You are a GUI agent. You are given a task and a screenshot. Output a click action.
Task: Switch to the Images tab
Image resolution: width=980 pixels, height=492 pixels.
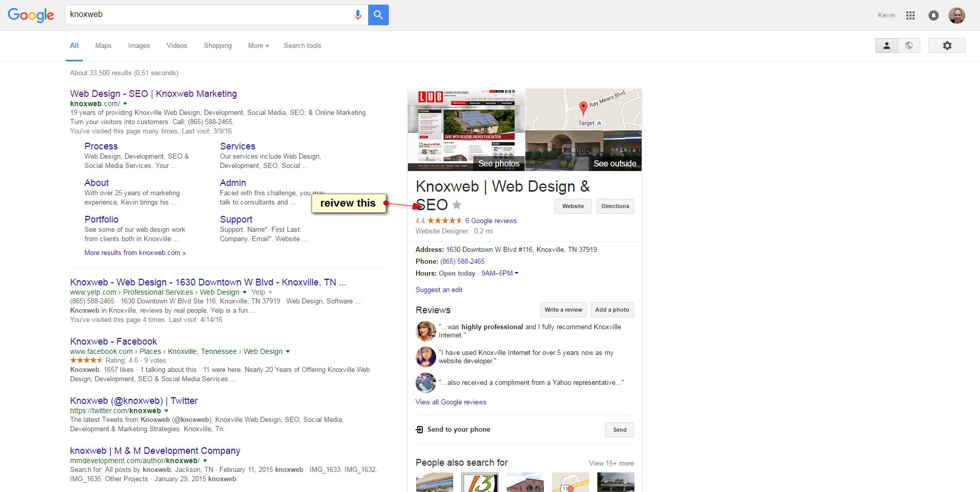click(139, 46)
